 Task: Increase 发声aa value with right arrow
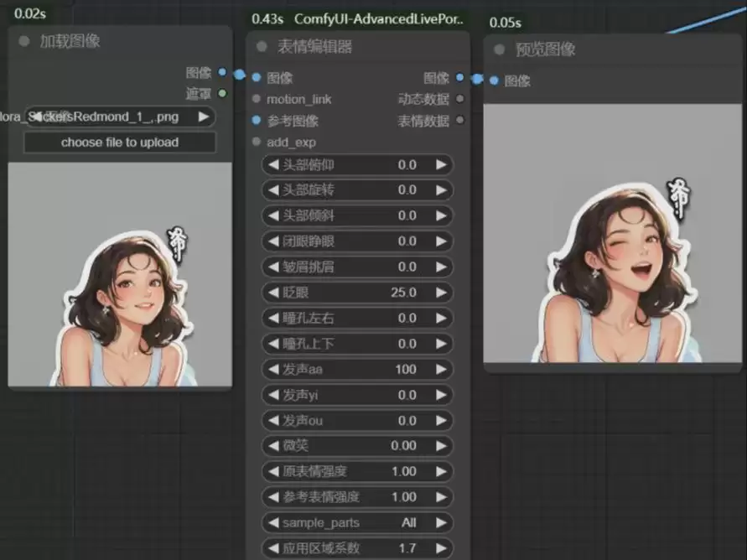pyautogui.click(x=441, y=369)
